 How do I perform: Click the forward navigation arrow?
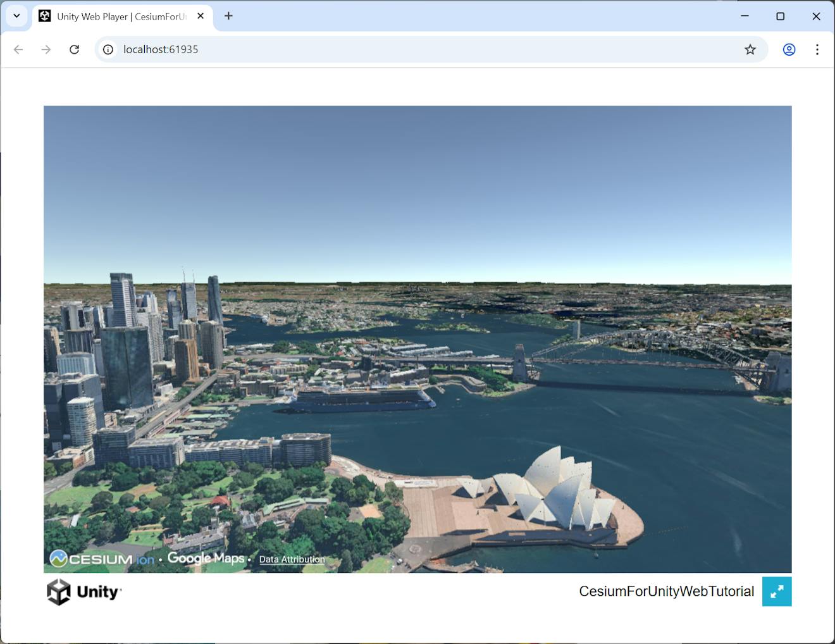(x=46, y=49)
